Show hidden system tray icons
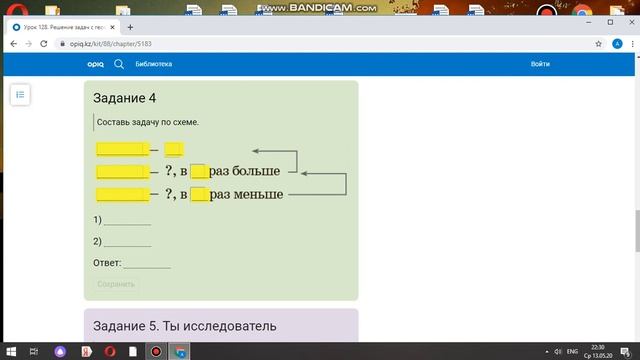This screenshot has width=640, height=360. coord(547,351)
